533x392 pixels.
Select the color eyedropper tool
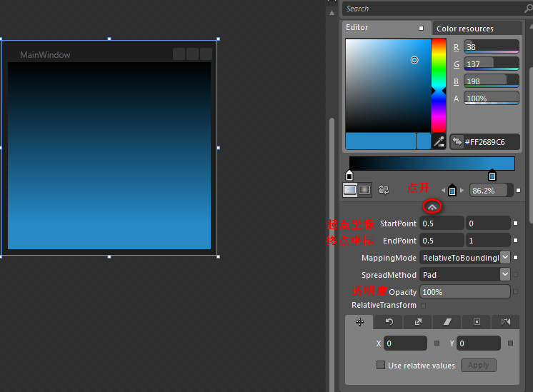[439, 141]
